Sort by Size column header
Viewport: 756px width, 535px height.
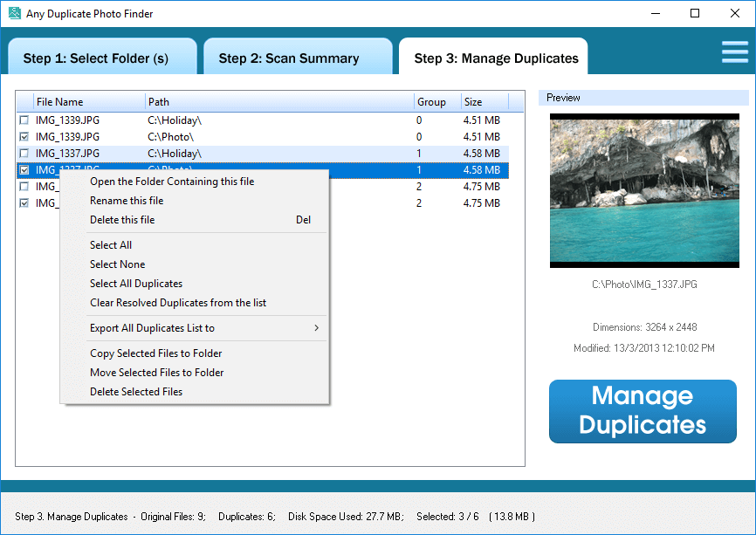click(485, 102)
